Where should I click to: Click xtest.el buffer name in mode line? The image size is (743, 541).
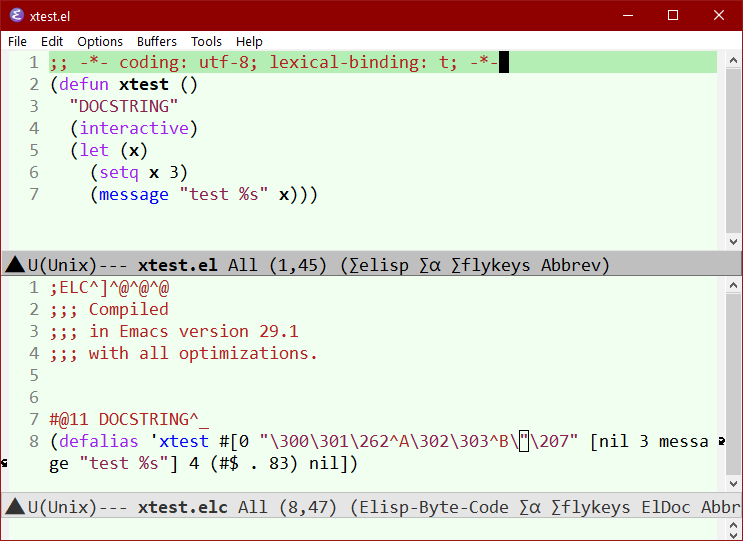(x=178, y=265)
